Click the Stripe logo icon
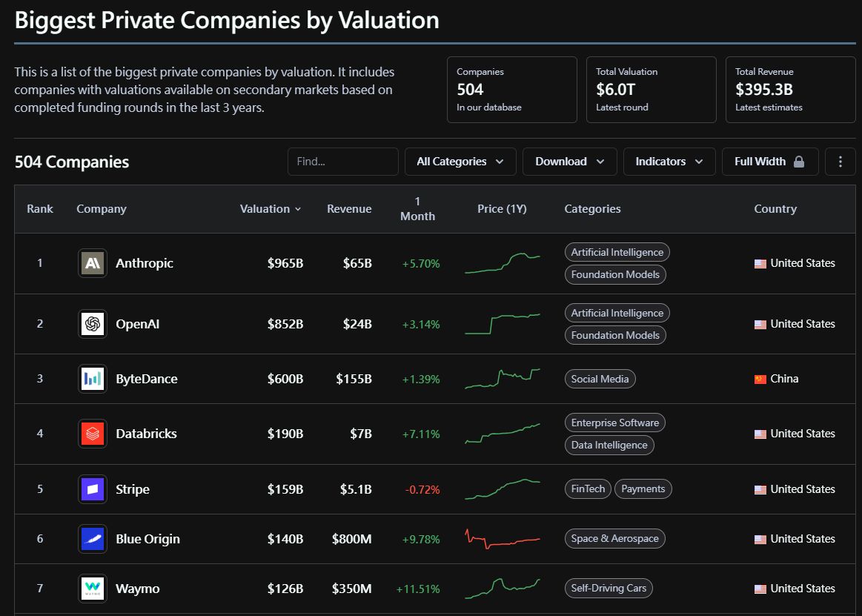Image resolution: width=862 pixels, height=616 pixels. (93, 489)
